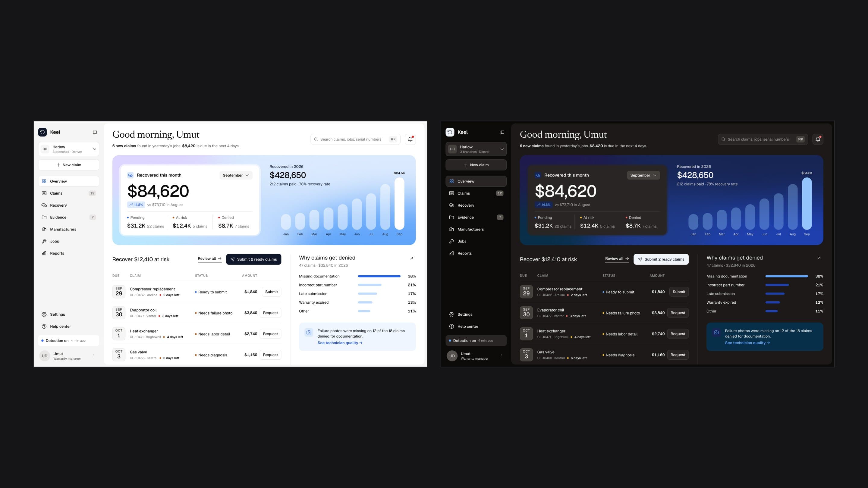
Task: Open Umut user options dots, light dashboard
Action: point(94,356)
